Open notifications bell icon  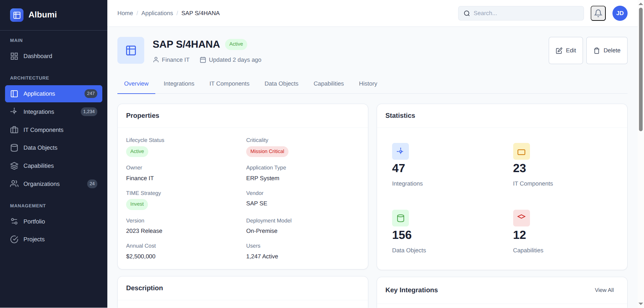click(598, 13)
